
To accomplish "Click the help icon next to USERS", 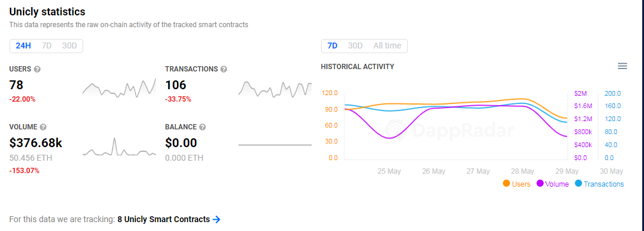I will pyautogui.click(x=37, y=69).
